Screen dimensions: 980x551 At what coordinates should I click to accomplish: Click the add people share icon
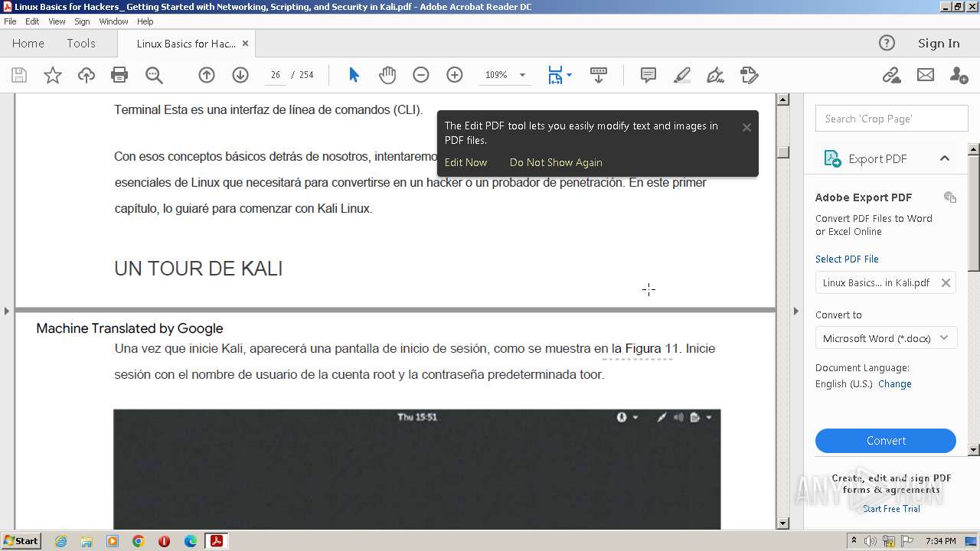(959, 75)
